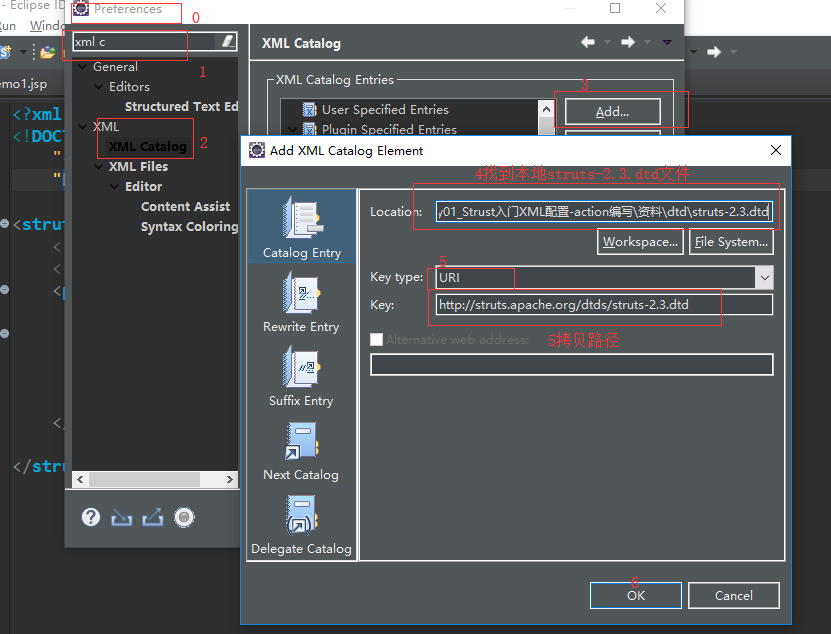Click the Cancel button
Image resolution: width=831 pixels, height=634 pixels.
tap(733, 595)
